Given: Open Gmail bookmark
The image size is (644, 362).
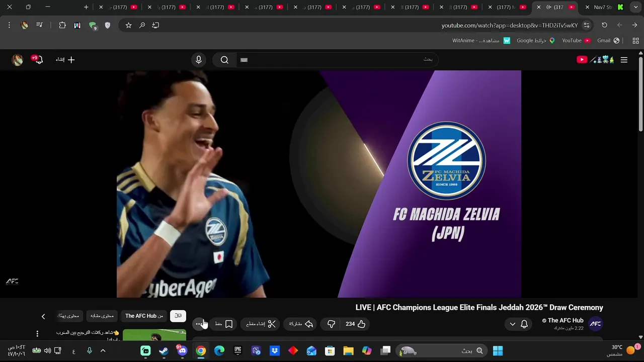Looking at the screenshot, I should [608, 41].
